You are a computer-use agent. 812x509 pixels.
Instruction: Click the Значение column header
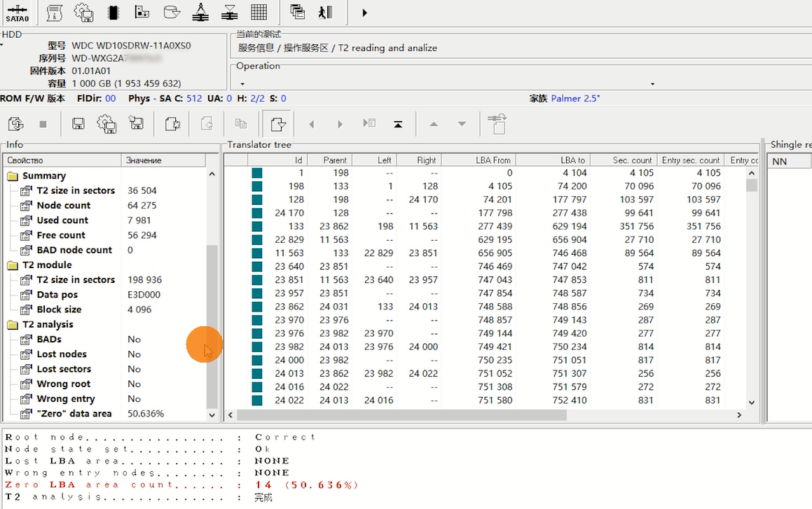pos(163,160)
